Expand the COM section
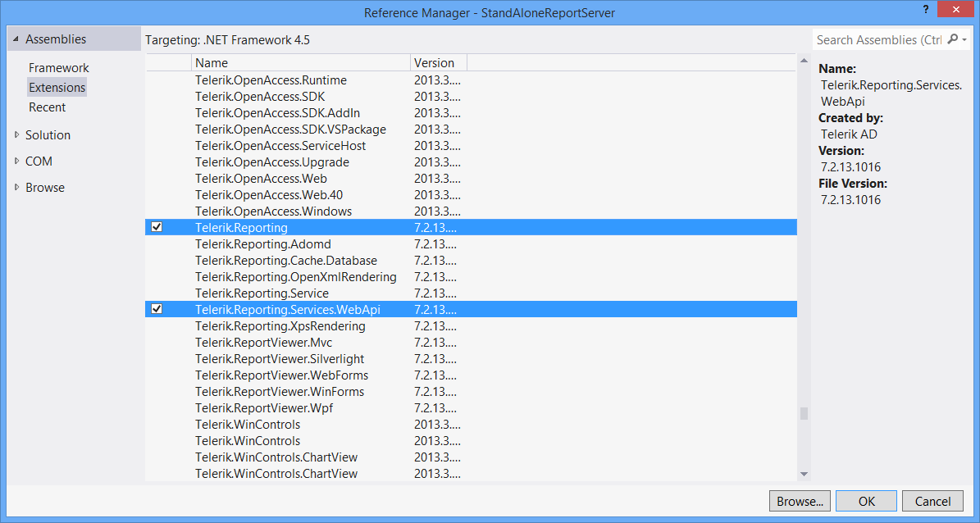 (x=17, y=161)
